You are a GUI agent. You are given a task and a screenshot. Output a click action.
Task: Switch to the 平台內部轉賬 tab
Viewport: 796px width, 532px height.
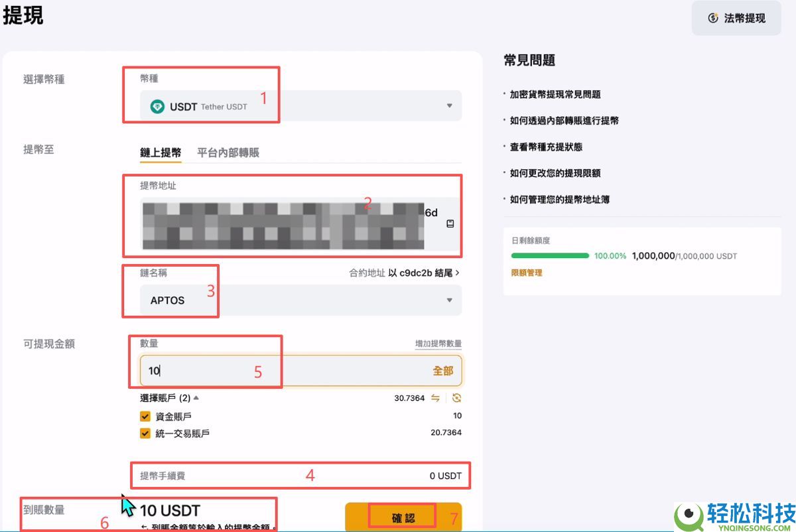tap(228, 152)
